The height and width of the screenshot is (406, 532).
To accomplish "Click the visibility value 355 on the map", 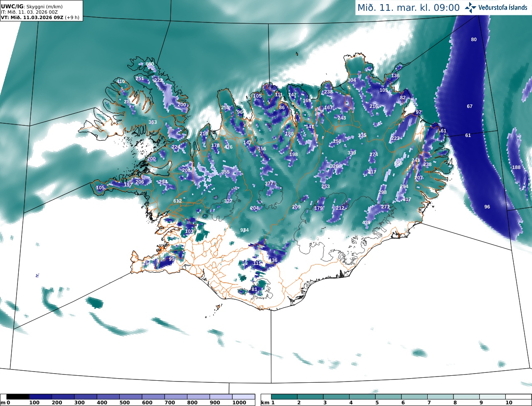I will click(225, 172).
